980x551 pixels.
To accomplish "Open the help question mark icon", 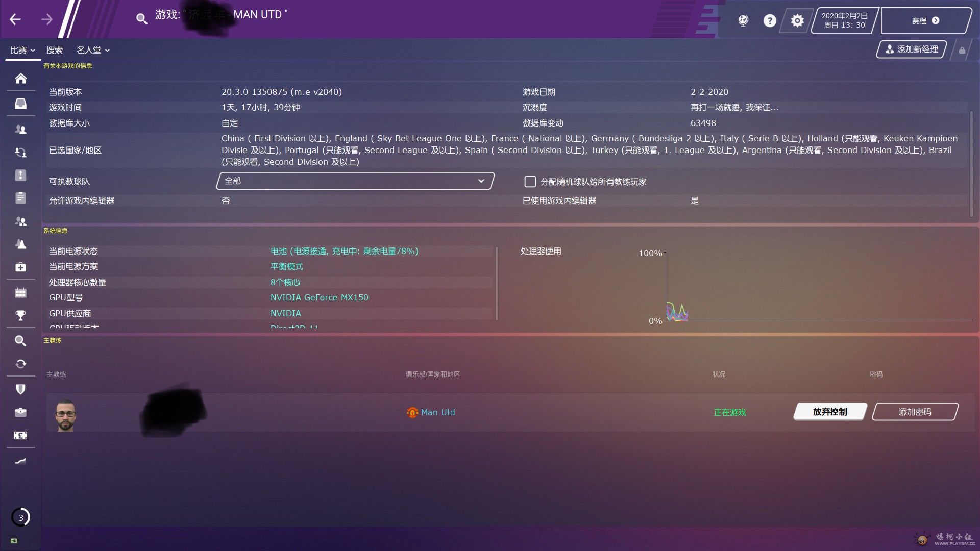I will click(x=770, y=20).
